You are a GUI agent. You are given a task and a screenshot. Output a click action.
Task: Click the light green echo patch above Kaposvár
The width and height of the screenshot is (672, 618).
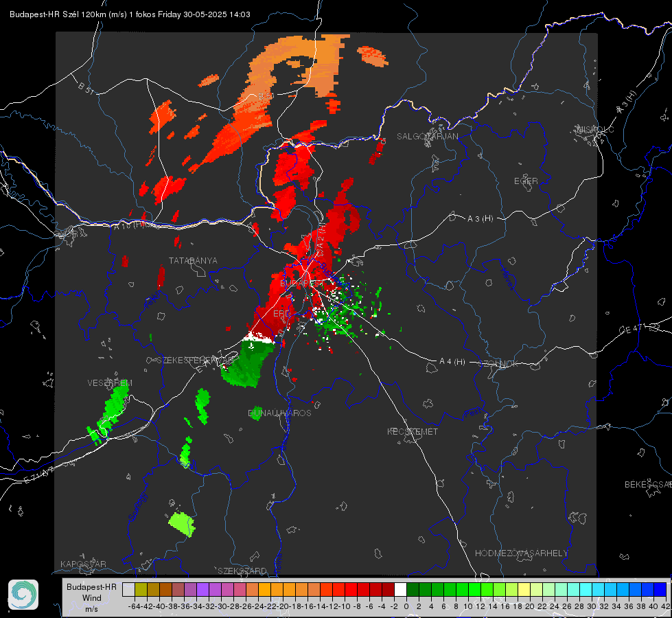[x=182, y=524]
